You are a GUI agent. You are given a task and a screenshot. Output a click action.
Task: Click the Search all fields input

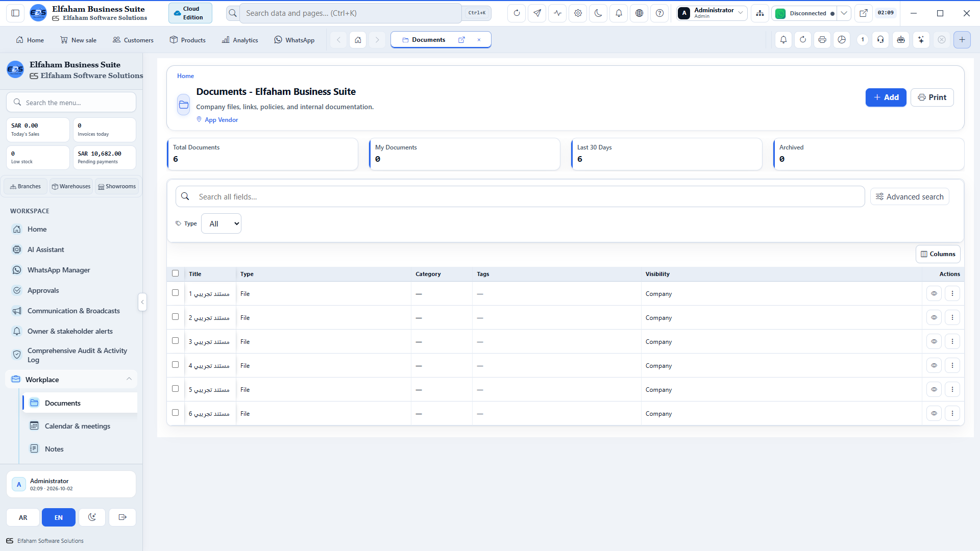(x=520, y=196)
